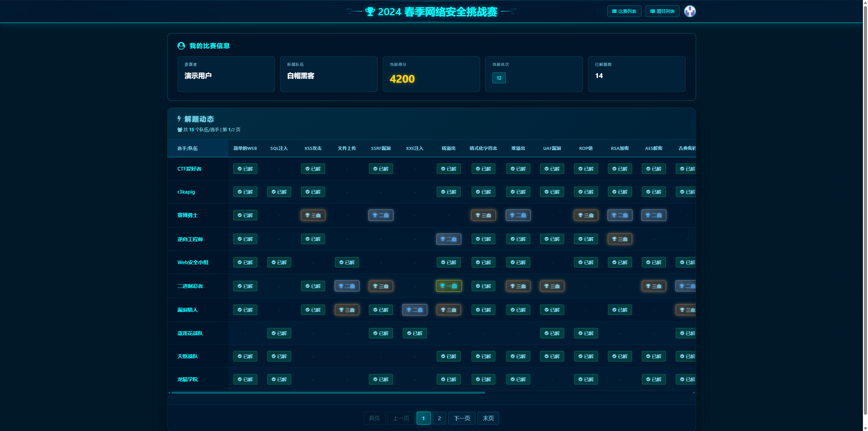
Task: Click the user avatar icon
Action: click(x=690, y=11)
